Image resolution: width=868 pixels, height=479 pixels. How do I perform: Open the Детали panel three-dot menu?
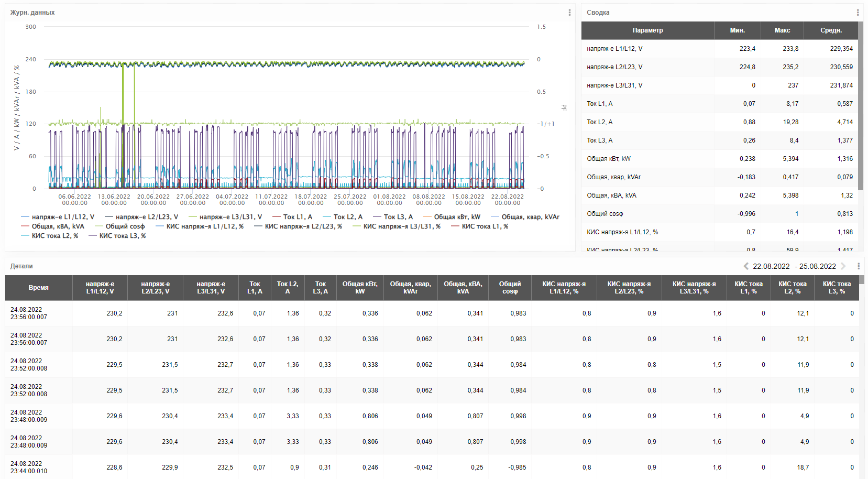point(859,266)
